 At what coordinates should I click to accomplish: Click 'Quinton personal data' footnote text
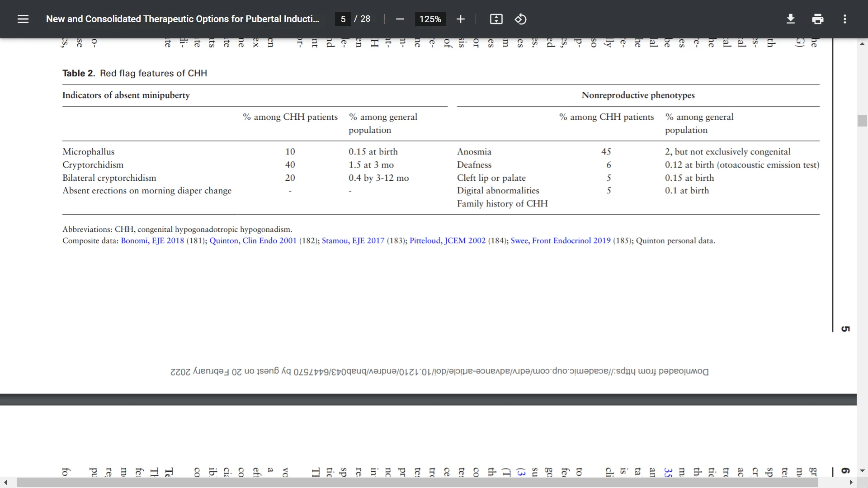pyautogui.click(x=675, y=241)
